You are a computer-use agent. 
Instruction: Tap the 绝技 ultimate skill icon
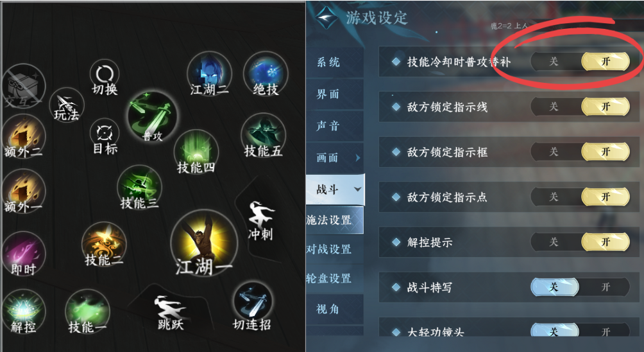click(x=266, y=75)
